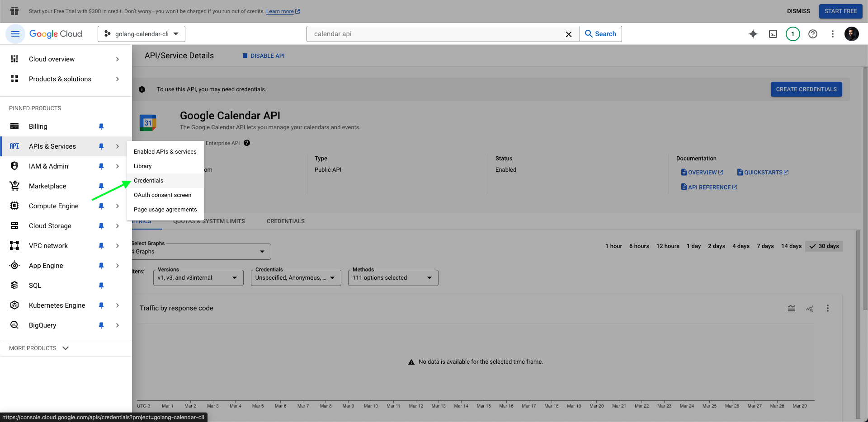Click the Compute Engine chip icon
The width and height of the screenshot is (868, 422).
coord(14,206)
